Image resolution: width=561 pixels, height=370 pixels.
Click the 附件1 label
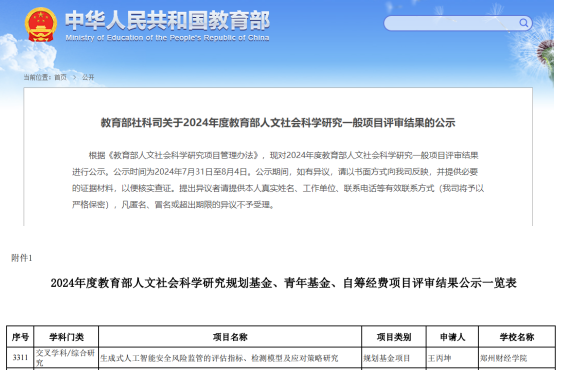click(x=21, y=258)
